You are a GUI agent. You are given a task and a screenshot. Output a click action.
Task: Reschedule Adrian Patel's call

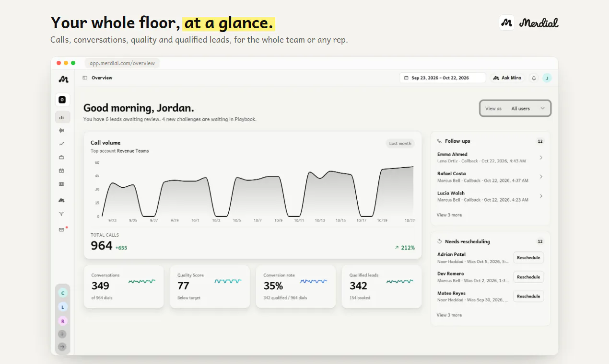[528, 258]
